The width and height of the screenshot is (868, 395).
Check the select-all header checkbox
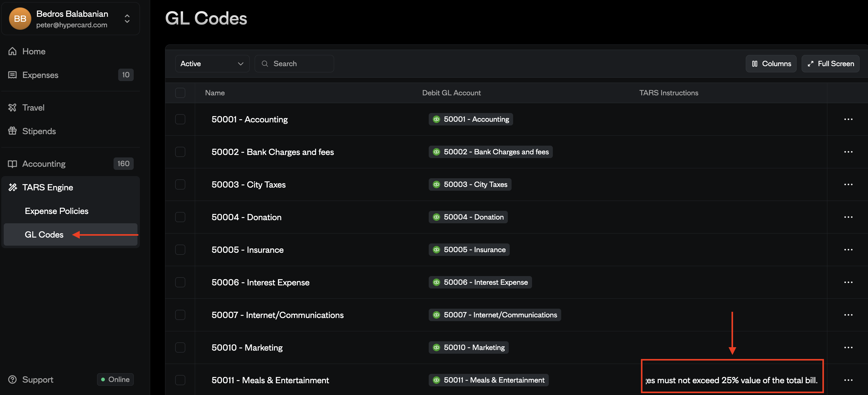pyautogui.click(x=180, y=93)
